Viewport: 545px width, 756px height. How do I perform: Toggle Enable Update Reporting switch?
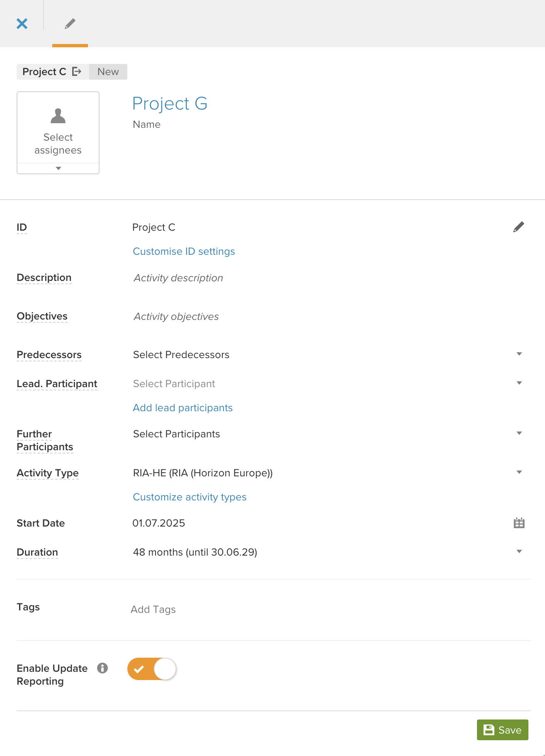click(x=152, y=669)
